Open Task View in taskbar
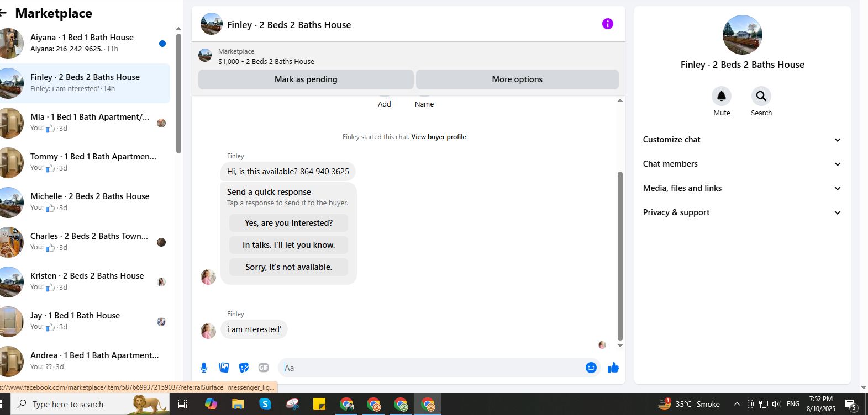This screenshot has height=415, width=868. [182, 404]
